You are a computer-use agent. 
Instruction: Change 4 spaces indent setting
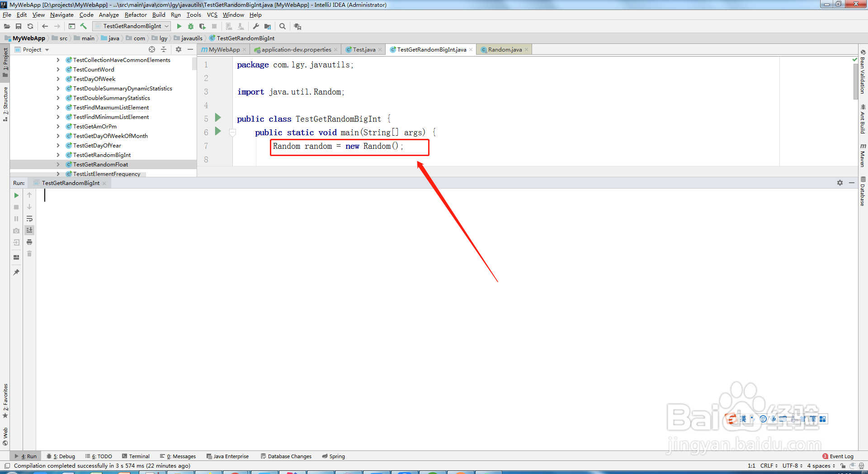[x=821, y=466]
